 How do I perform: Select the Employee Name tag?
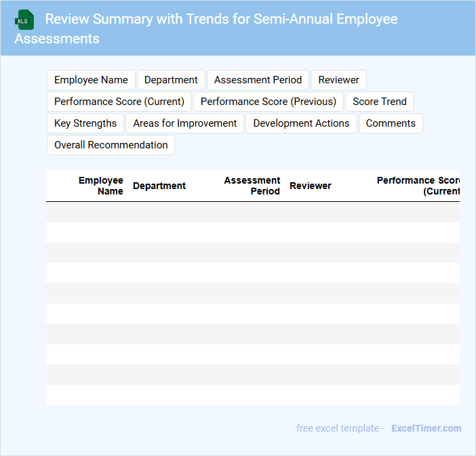91,80
